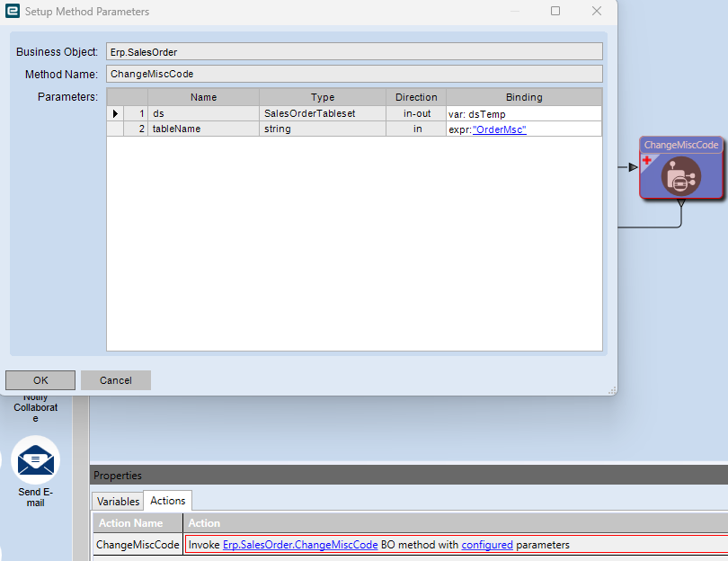The height and width of the screenshot is (561, 728).
Task: Select the row indicator arrow for ds
Action: click(115, 113)
